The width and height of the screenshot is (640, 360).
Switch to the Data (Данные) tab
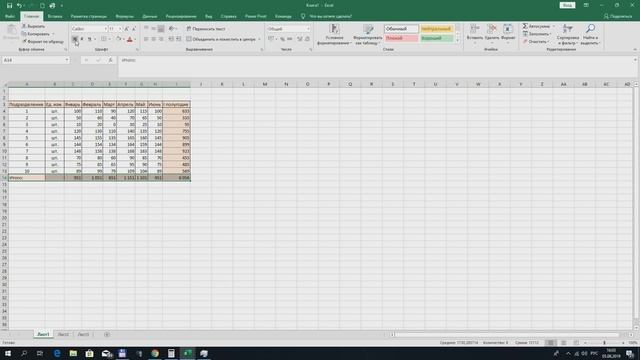pos(150,16)
